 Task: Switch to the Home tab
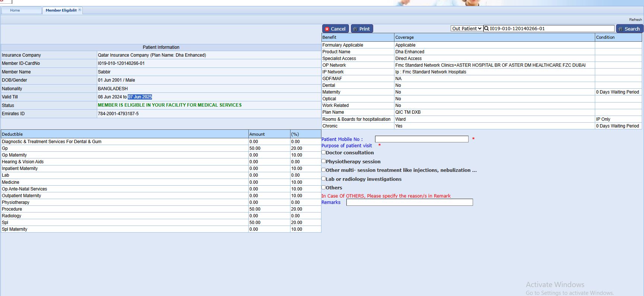(15, 10)
